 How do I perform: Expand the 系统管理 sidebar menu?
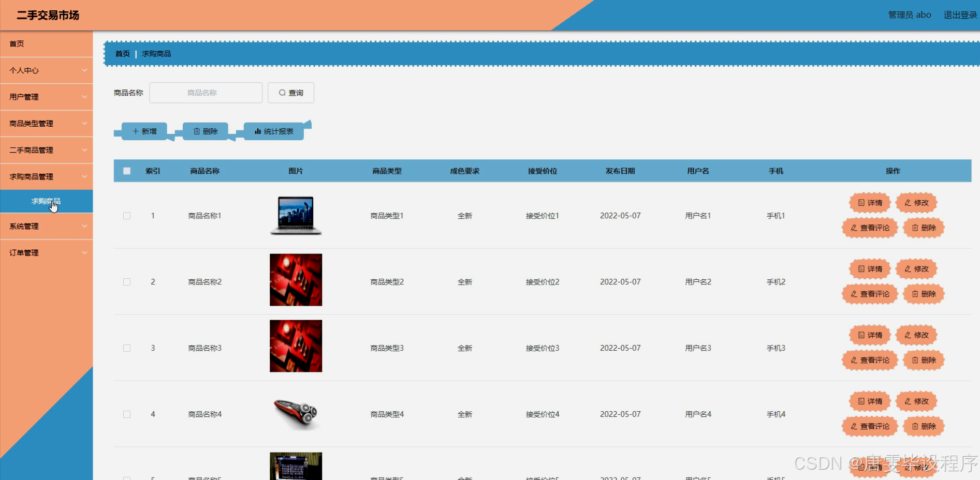47,226
